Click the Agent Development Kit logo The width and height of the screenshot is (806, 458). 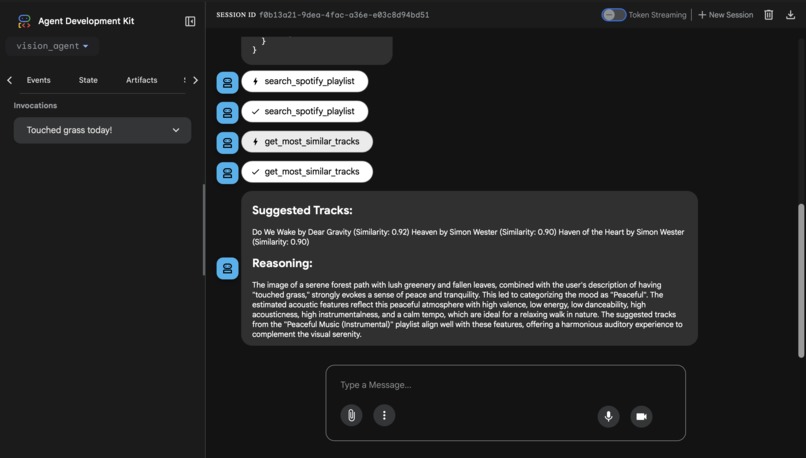click(x=24, y=21)
